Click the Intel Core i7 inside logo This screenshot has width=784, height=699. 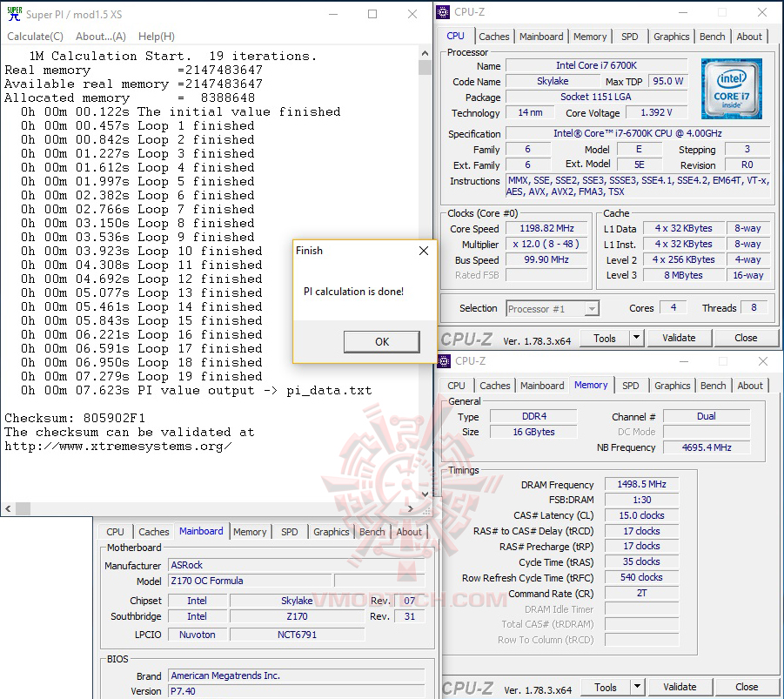click(x=731, y=89)
